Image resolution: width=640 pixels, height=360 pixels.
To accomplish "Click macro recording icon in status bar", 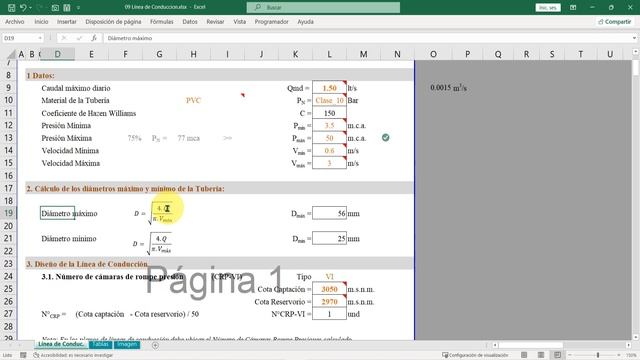I will [23, 355].
